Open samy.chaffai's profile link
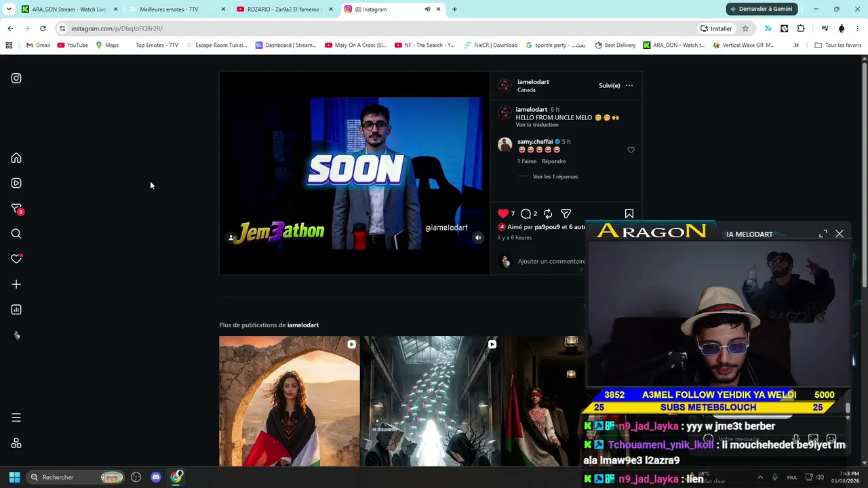 [x=535, y=142]
